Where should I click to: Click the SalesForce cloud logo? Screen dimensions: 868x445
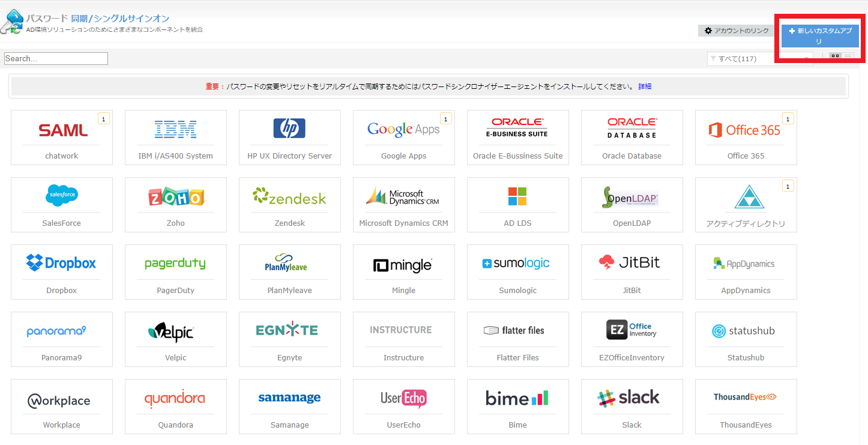pos(62,195)
